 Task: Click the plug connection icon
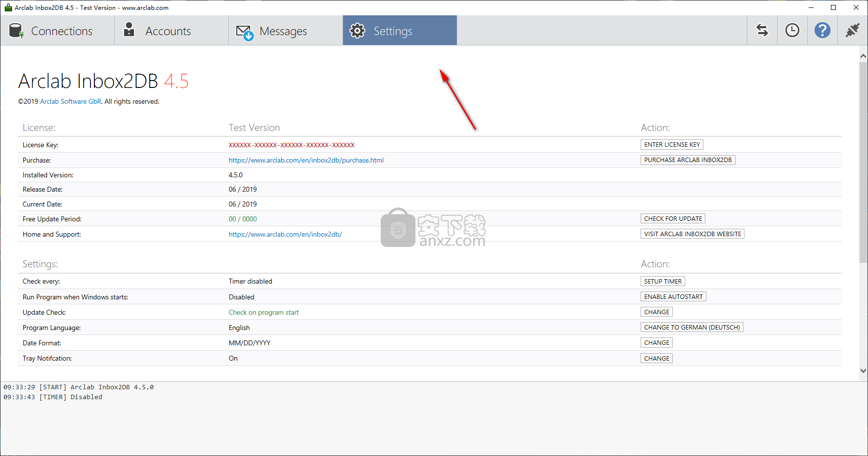pos(853,31)
